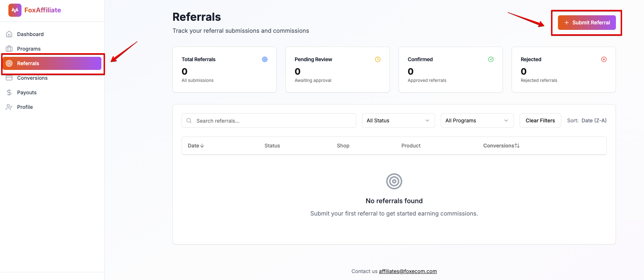644x280 pixels.
Task: Click 'Submit your first referral' helper text
Action: click(394, 214)
